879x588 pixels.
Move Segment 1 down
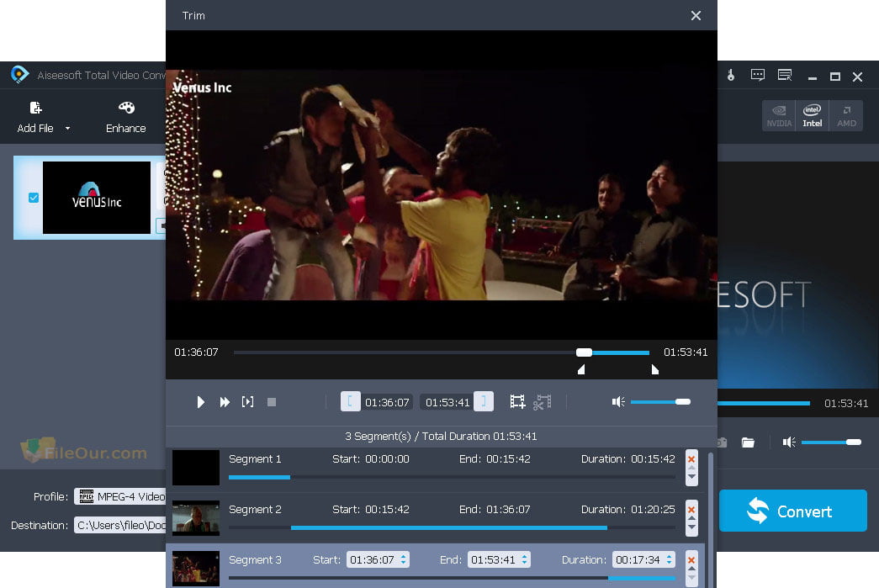(x=691, y=477)
